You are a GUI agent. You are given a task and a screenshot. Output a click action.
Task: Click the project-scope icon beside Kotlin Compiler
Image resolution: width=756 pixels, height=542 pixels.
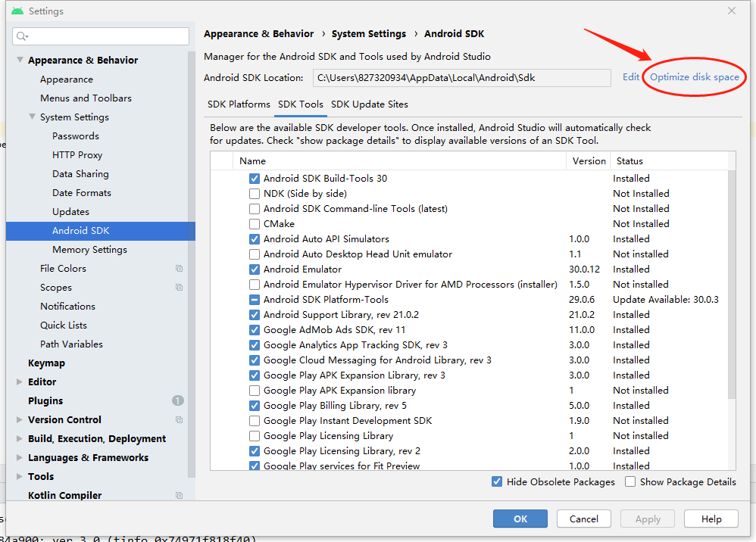tap(179, 494)
